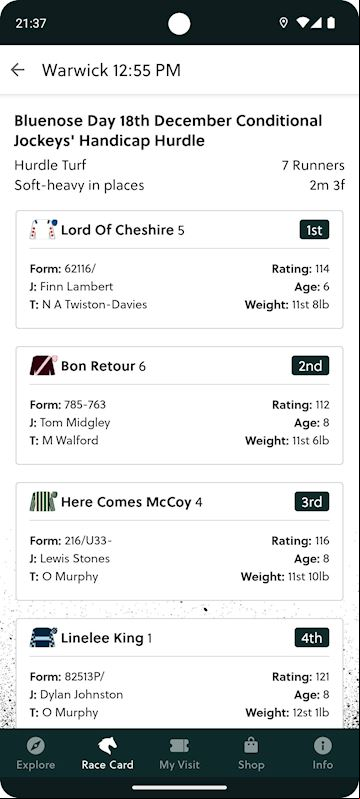Tap Linelee King jockey silks icon
360x799 pixels.
point(43,637)
